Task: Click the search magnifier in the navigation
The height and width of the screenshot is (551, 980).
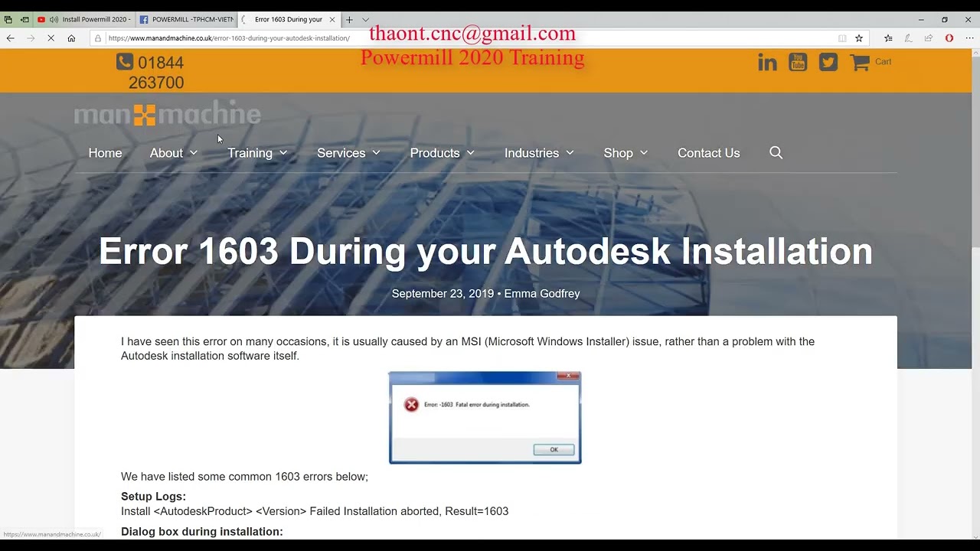Action: [x=776, y=152]
